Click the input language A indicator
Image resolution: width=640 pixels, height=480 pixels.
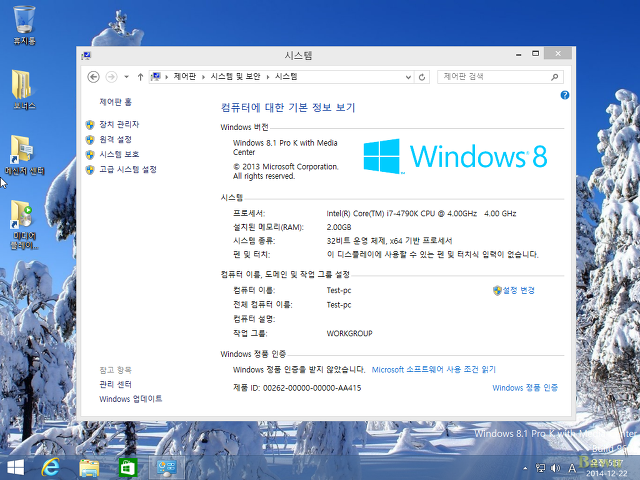tap(572, 468)
